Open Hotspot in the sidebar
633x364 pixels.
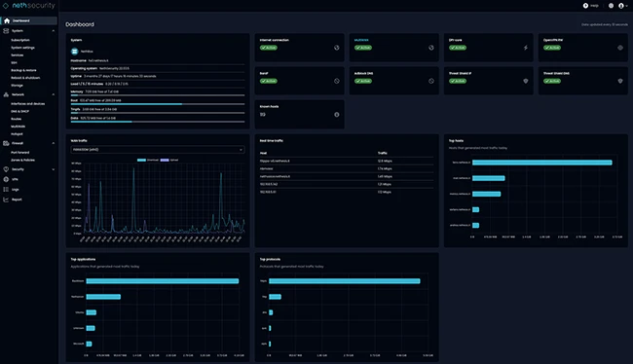(x=17, y=134)
